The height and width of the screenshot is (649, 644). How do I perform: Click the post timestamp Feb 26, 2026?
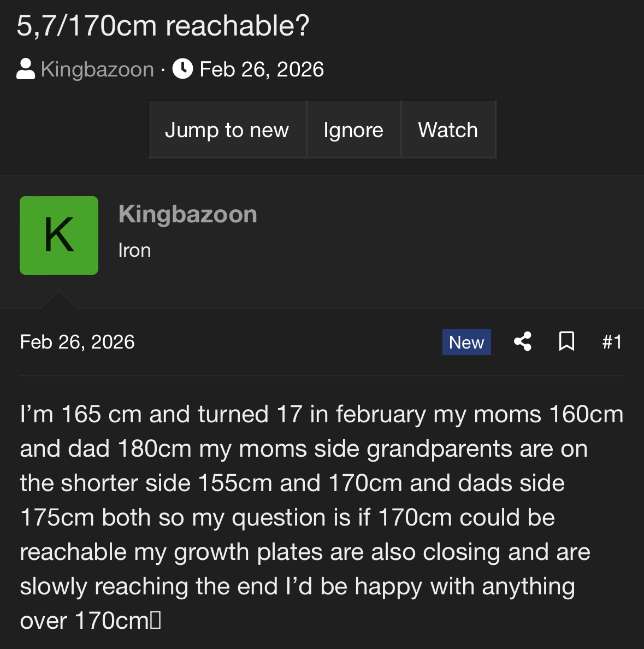(77, 342)
